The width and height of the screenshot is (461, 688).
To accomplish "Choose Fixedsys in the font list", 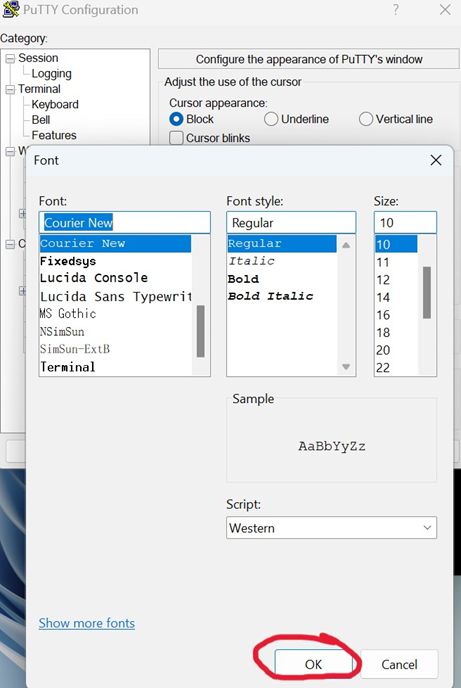I will tap(115, 261).
